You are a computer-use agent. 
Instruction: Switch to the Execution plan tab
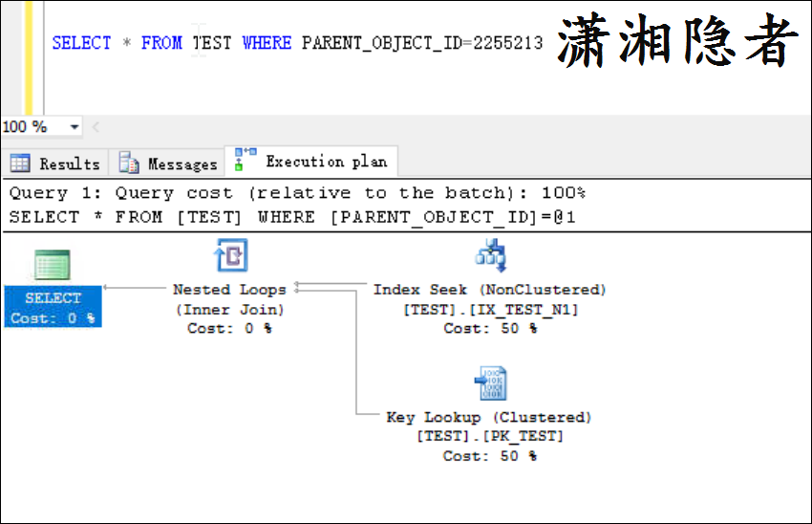[x=311, y=162]
